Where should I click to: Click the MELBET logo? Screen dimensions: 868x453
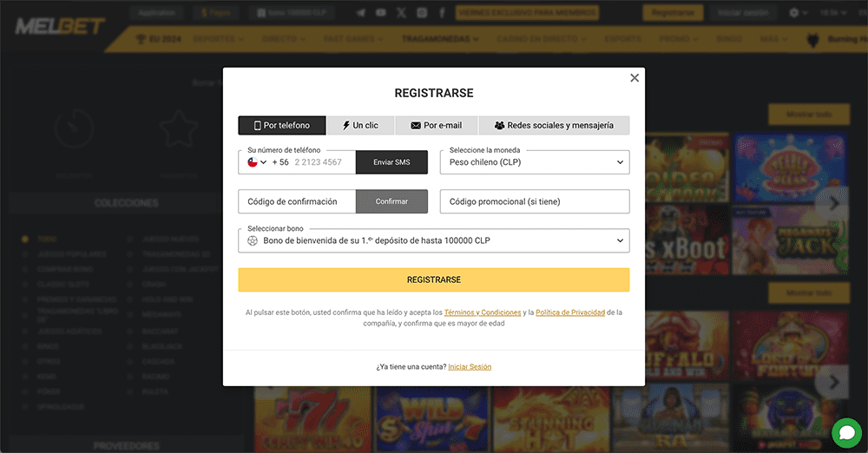tap(59, 26)
